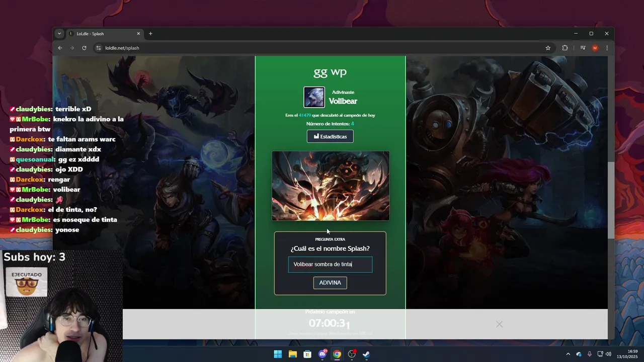
Task: Click chat message 'te faltan arams warc'
Action: (x=82, y=139)
